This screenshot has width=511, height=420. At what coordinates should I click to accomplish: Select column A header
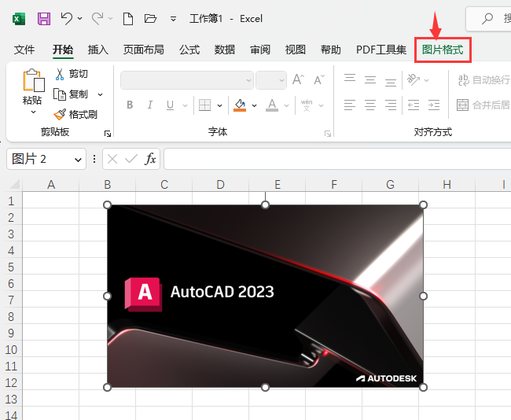point(51,185)
